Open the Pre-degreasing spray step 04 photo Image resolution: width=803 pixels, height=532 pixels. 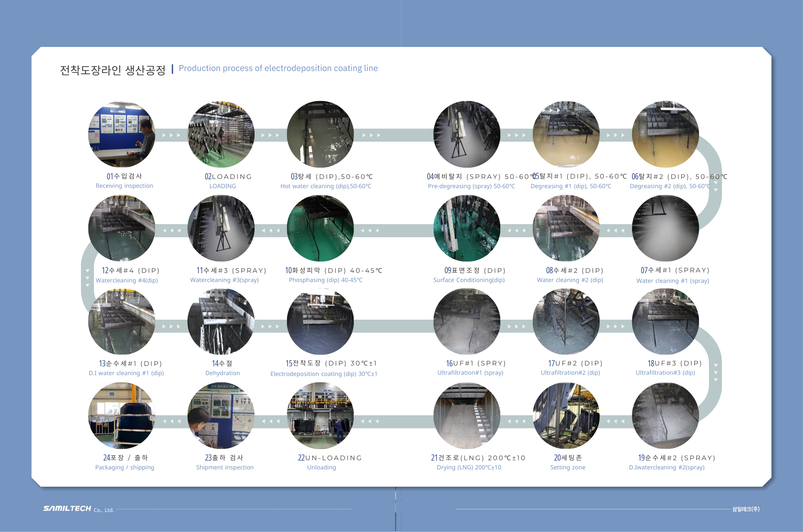(467, 134)
